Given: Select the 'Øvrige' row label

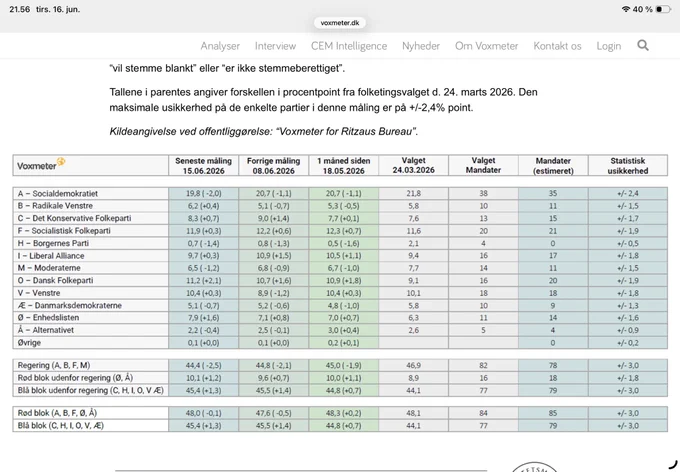Looking at the screenshot, I should pyautogui.click(x=29, y=343).
